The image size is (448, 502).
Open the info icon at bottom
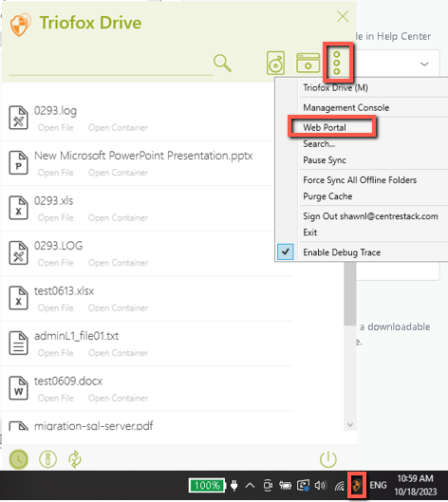(x=47, y=459)
